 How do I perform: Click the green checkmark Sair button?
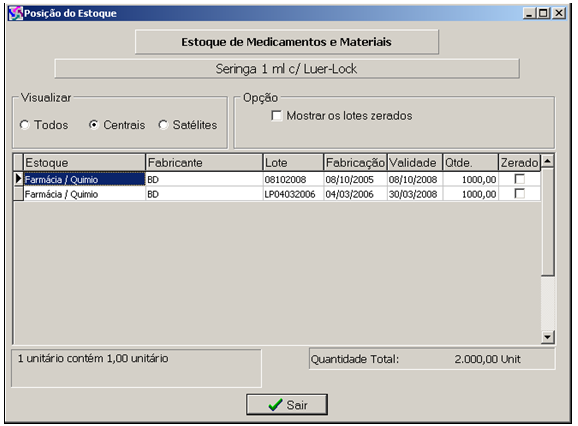(287, 405)
